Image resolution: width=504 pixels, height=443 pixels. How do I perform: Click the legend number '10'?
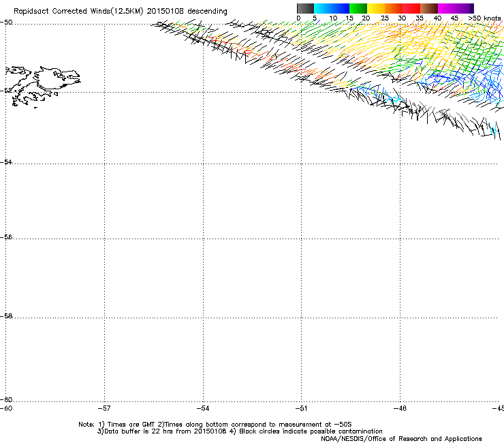coord(333,18)
